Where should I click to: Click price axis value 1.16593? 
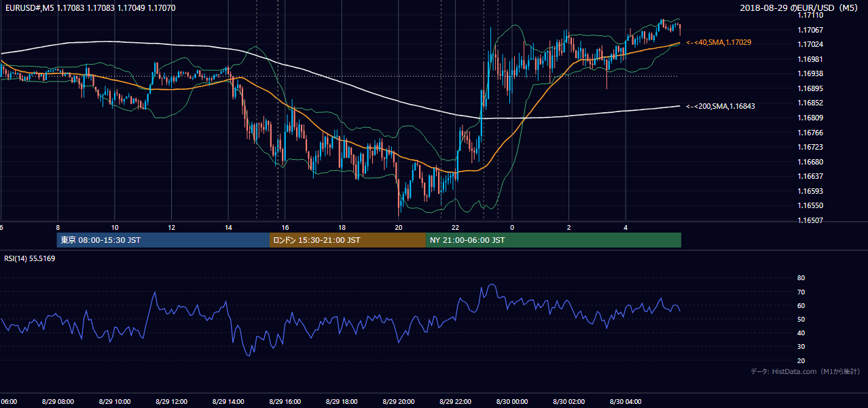(811, 191)
